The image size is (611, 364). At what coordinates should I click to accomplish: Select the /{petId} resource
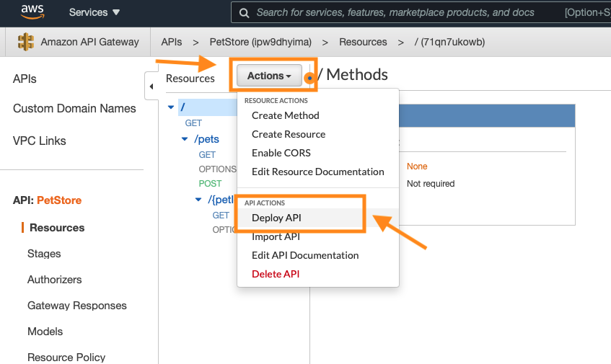(x=221, y=200)
